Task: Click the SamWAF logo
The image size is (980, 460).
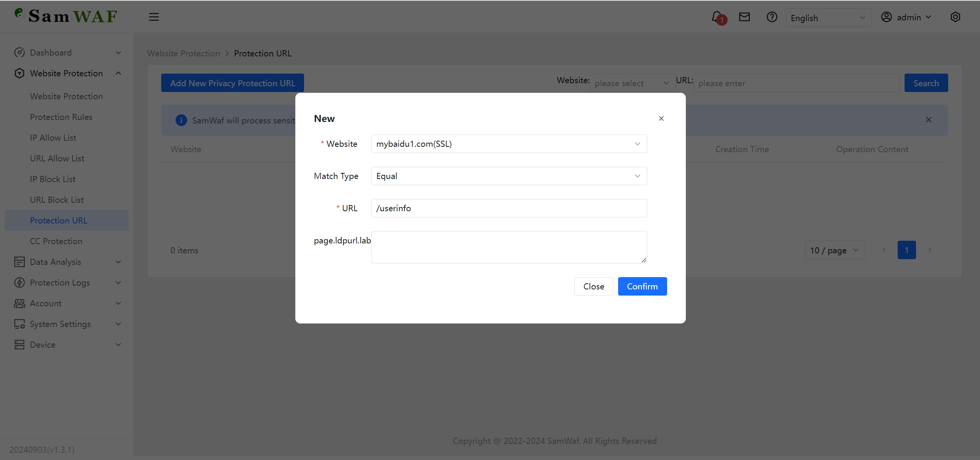Action: tap(66, 16)
